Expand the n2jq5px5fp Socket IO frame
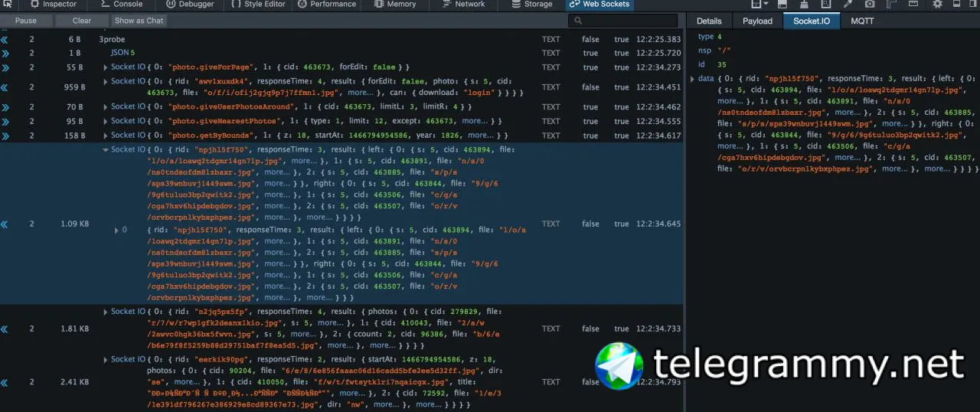The height and width of the screenshot is (412, 980). click(106, 312)
